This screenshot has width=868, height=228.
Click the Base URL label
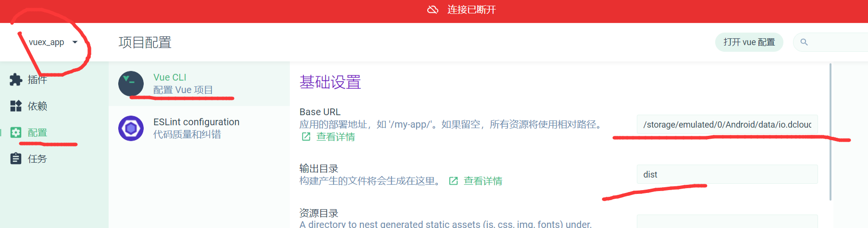(x=320, y=112)
